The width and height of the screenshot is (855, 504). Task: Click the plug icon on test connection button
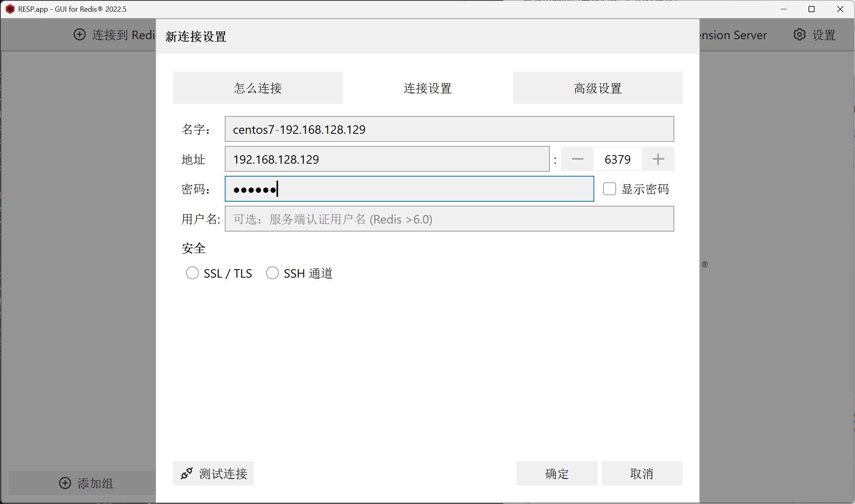pyautogui.click(x=186, y=473)
